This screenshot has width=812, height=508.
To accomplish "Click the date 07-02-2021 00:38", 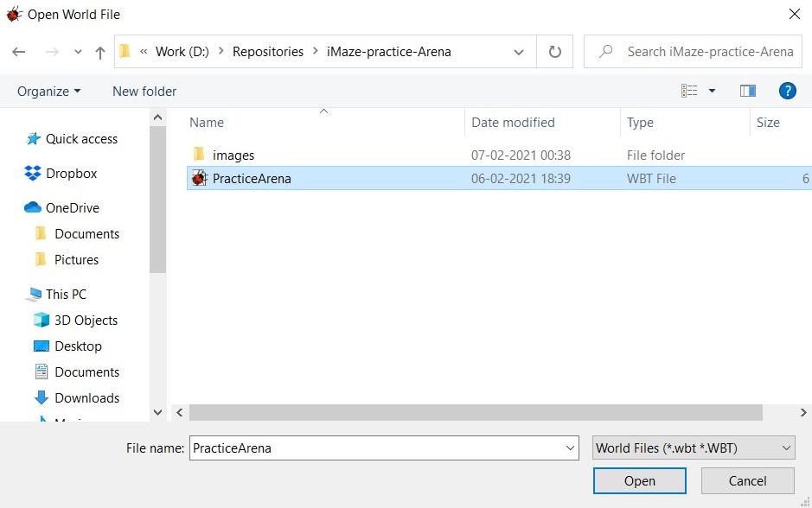I will coord(521,156).
